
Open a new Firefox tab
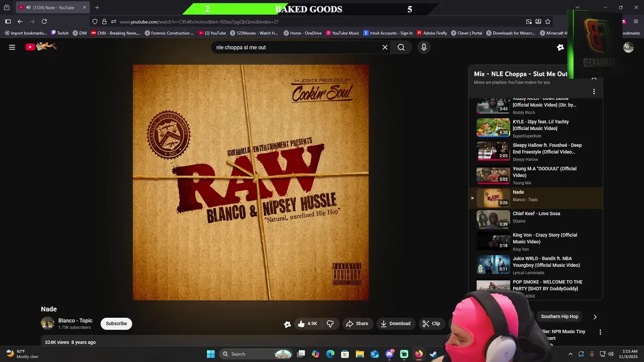pyautogui.click(x=97, y=8)
